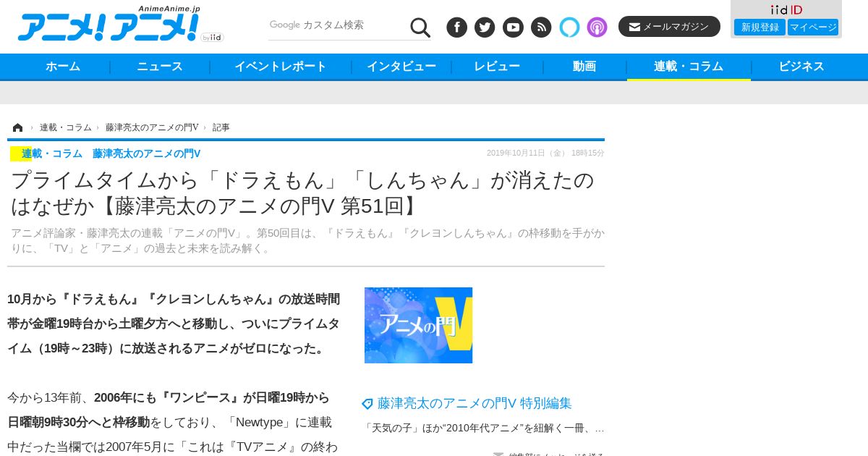Open the ホーム navigation tab
Viewport: 868px width, 456px height.
[63, 67]
